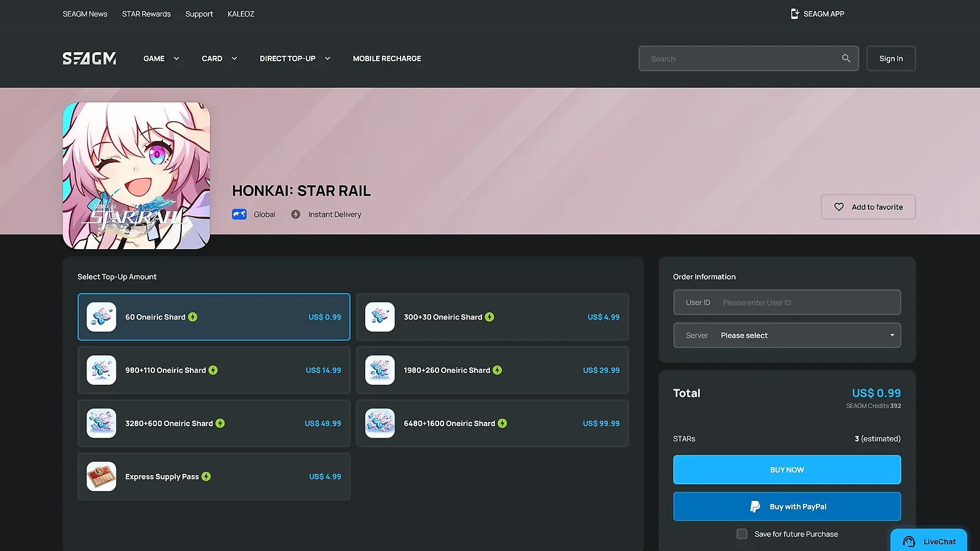Click the US$ 99.99 price label
980x551 pixels.
coord(601,424)
